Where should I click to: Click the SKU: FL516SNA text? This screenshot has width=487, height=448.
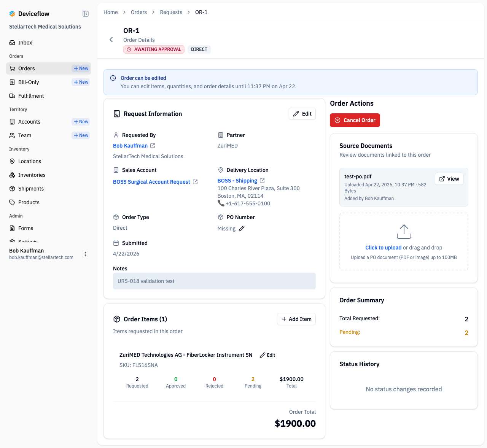[138, 365]
